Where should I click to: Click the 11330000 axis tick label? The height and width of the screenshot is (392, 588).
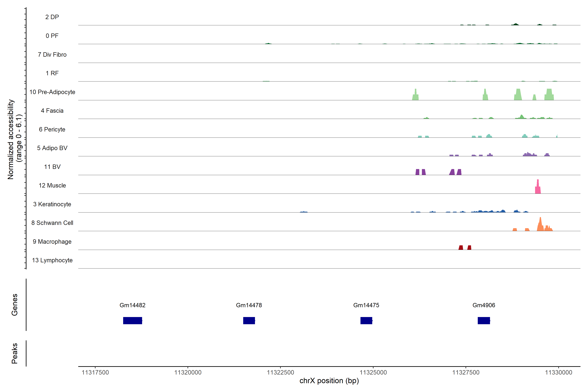pyautogui.click(x=558, y=373)
